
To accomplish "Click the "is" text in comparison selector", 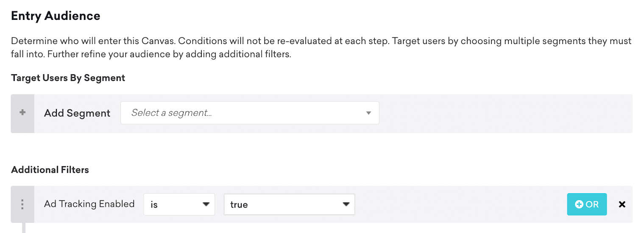I will point(154,205).
